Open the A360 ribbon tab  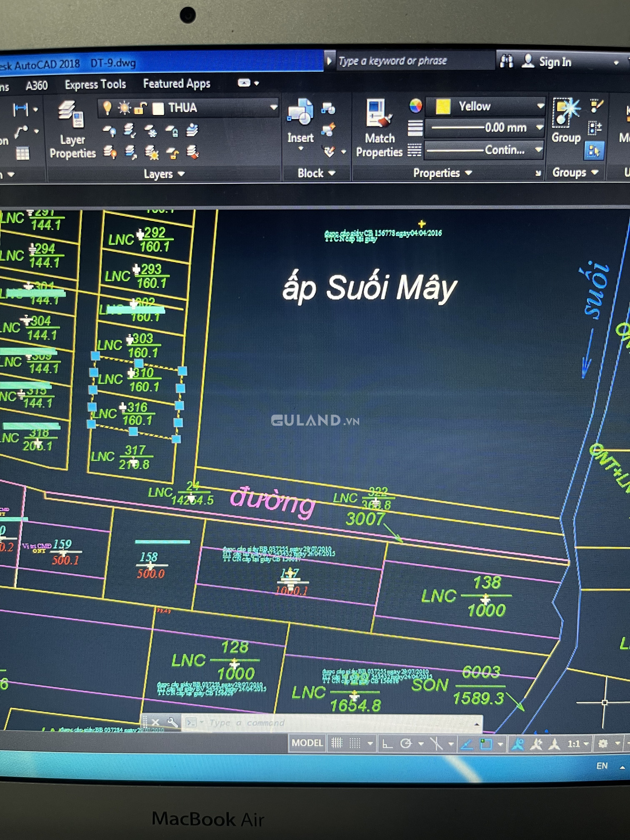point(37,85)
